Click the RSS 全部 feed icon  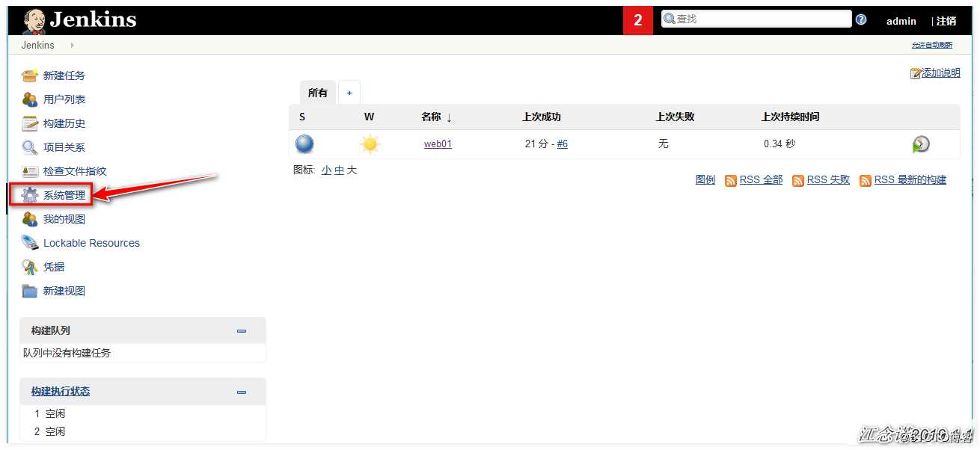[x=731, y=180]
